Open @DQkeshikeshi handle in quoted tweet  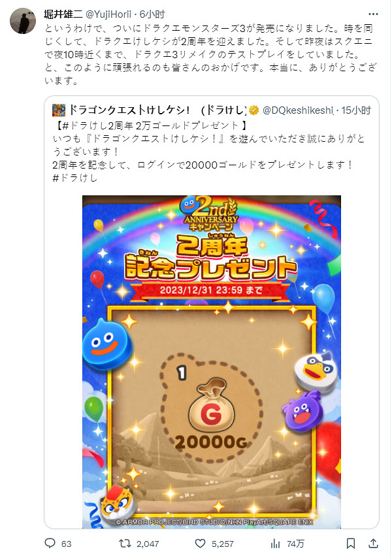298,110
